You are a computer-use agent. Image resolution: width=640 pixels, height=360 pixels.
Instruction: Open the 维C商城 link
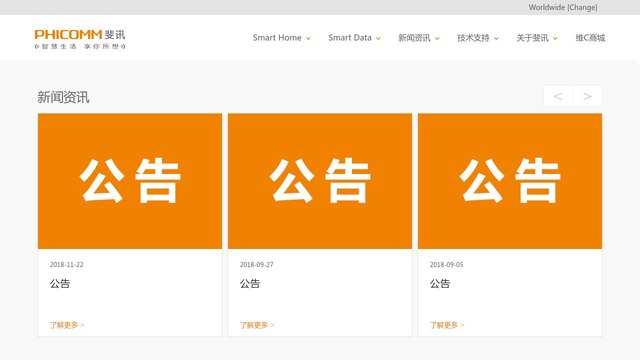click(590, 38)
